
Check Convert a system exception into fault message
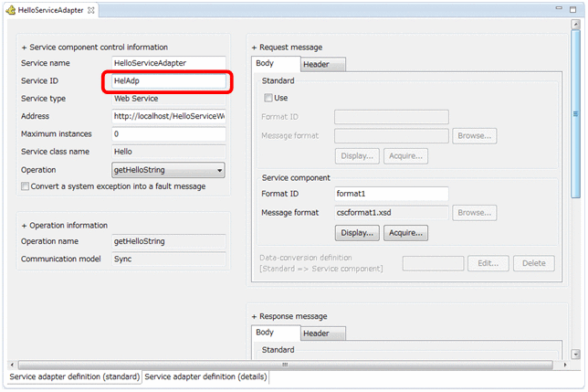click(x=25, y=186)
